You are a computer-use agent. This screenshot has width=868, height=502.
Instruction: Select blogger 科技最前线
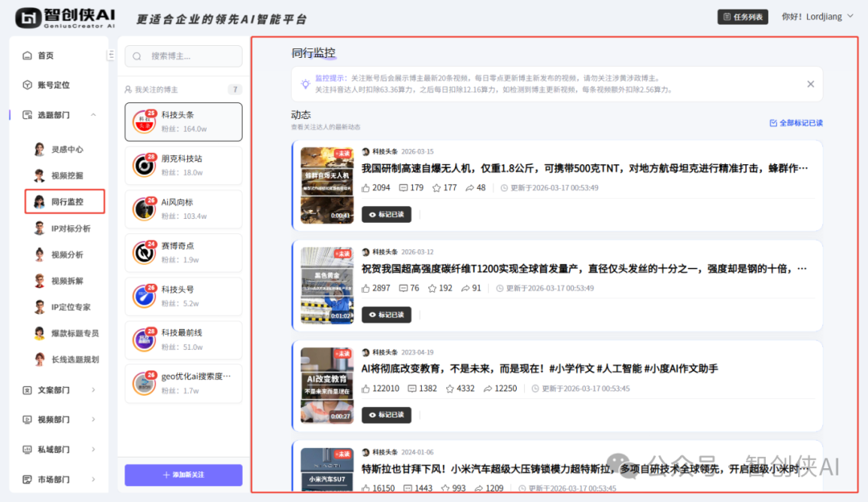coord(183,339)
